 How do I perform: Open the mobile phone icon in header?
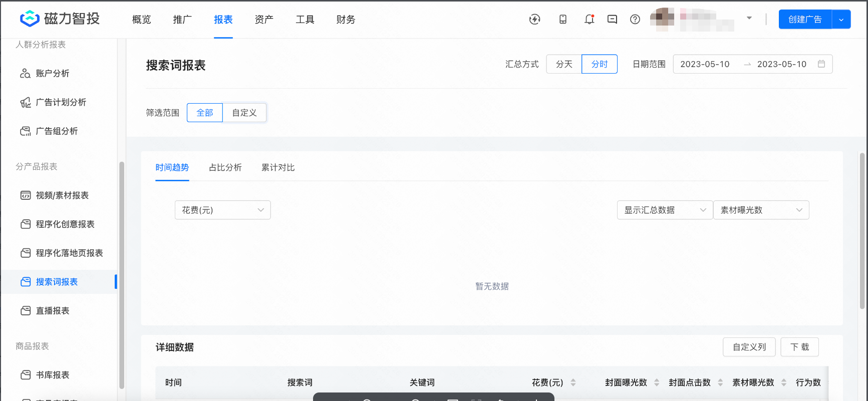(563, 20)
